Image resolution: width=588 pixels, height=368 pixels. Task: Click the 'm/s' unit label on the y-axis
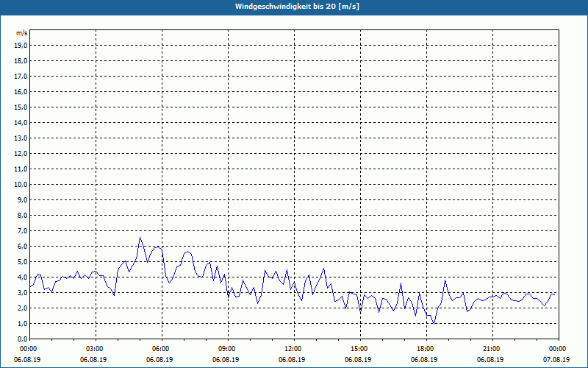[22, 33]
